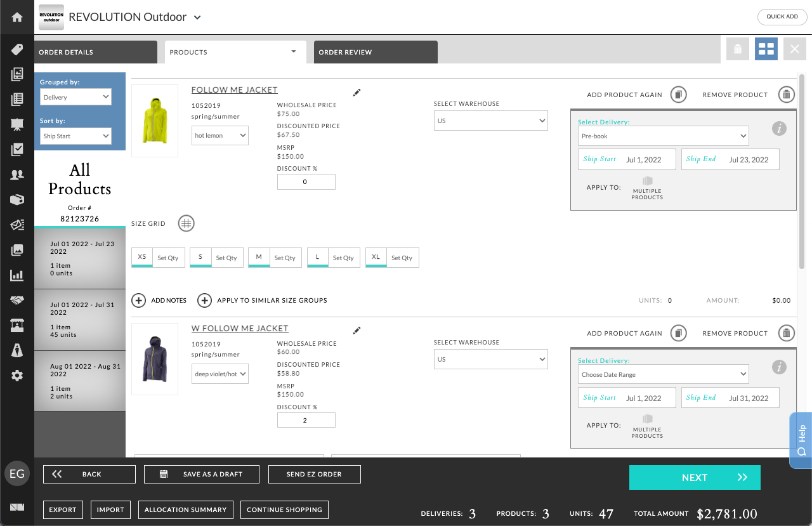Apply to similar size groups plus icon
This screenshot has width=812, height=526.
tap(204, 300)
